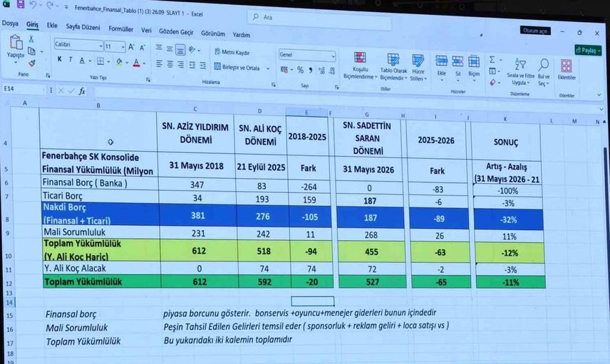Save the workbook using the save icon
This screenshot has width=610, height=364.
(x=21, y=5)
